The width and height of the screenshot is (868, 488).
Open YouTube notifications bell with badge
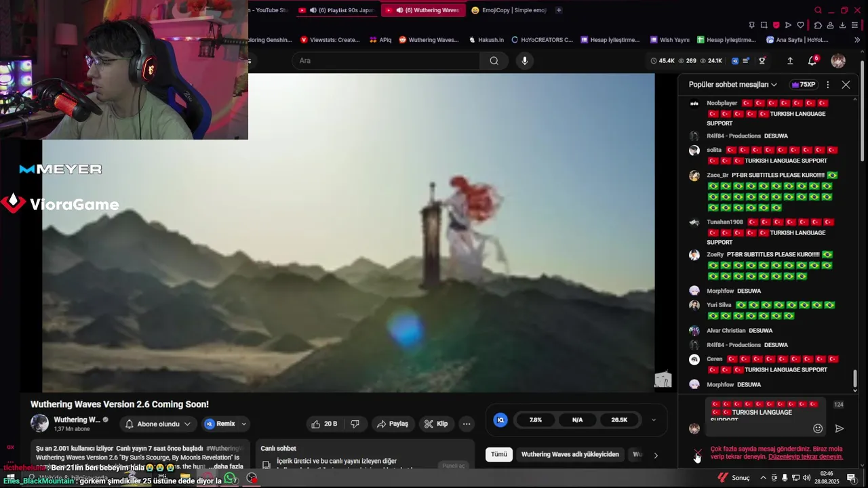point(812,60)
